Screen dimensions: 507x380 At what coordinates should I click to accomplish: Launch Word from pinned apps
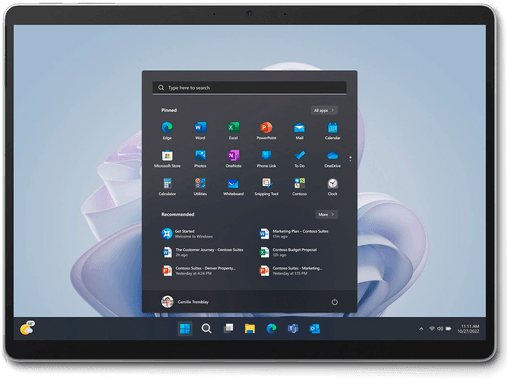click(x=200, y=130)
